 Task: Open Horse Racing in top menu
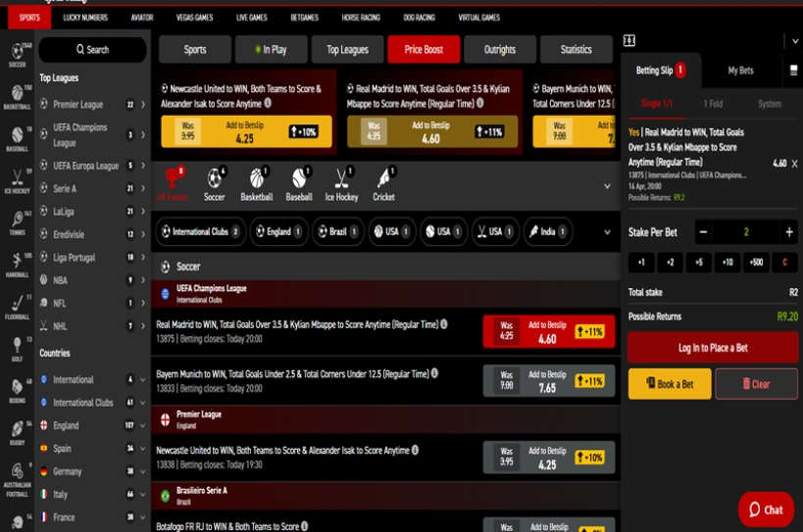tap(361, 18)
